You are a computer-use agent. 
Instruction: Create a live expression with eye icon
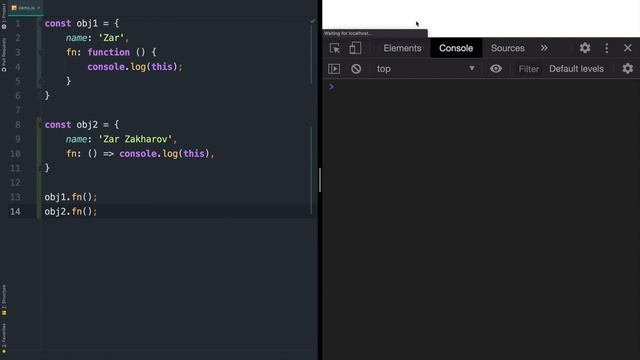tap(496, 69)
